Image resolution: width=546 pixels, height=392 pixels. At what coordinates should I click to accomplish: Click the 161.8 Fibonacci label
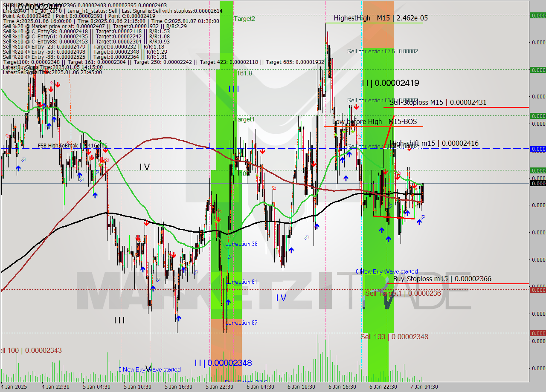(244, 73)
